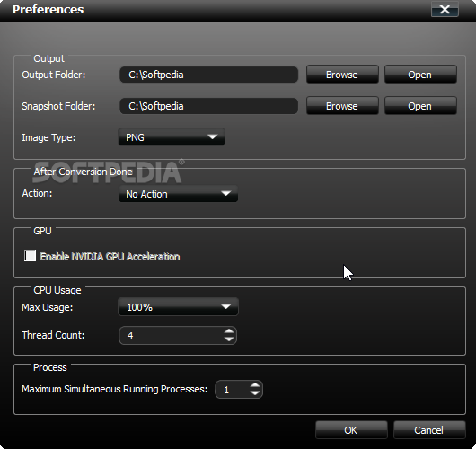The width and height of the screenshot is (476, 449).
Task: Click the Output Folder path field
Action: pyautogui.click(x=209, y=75)
